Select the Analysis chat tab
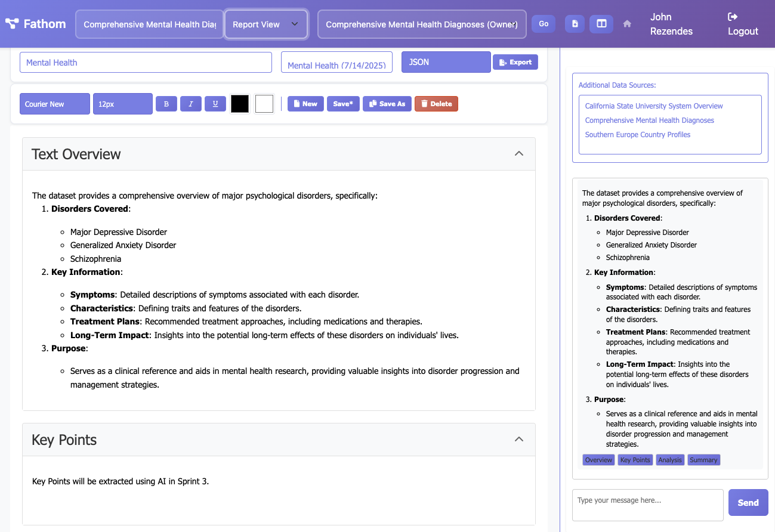The height and width of the screenshot is (532, 775). [x=670, y=460]
